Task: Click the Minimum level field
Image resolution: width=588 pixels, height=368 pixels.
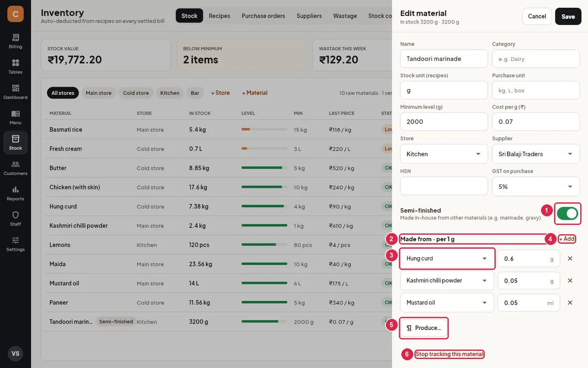Action: coord(444,121)
